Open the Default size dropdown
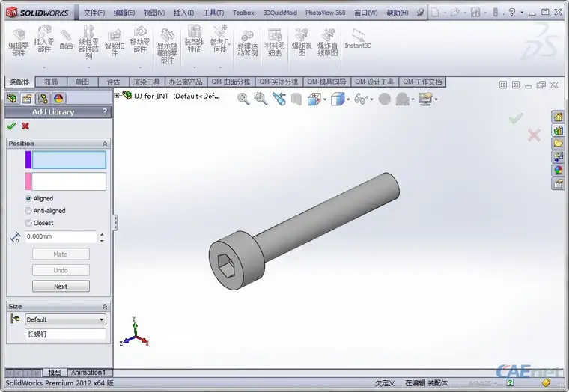 (x=65, y=319)
